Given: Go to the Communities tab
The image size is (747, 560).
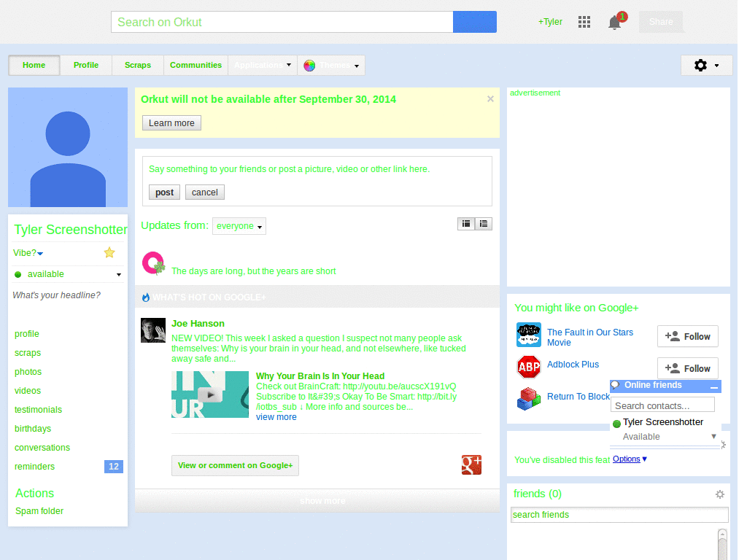Looking at the screenshot, I should [196, 65].
